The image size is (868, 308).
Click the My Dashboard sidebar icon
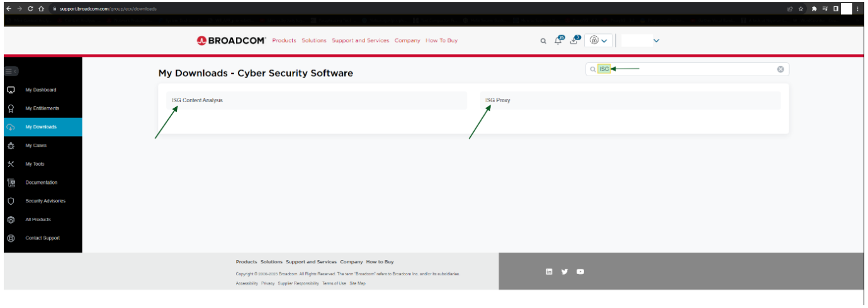pyautogui.click(x=10, y=90)
